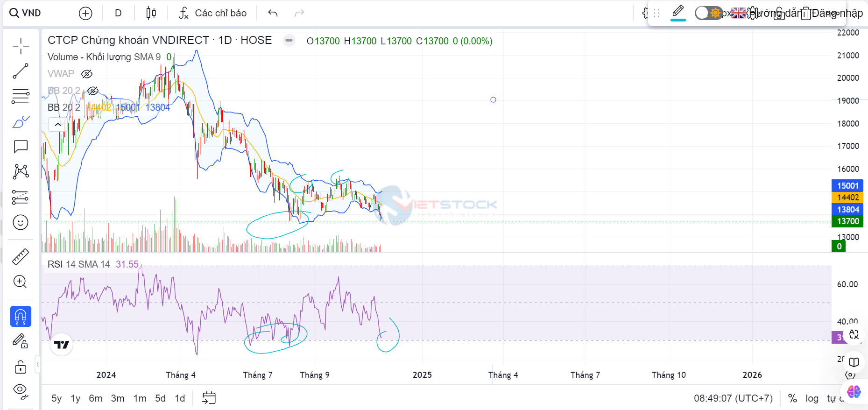Select the trend line drawing tool
Viewport: 868px width, 410px height.
click(x=21, y=71)
